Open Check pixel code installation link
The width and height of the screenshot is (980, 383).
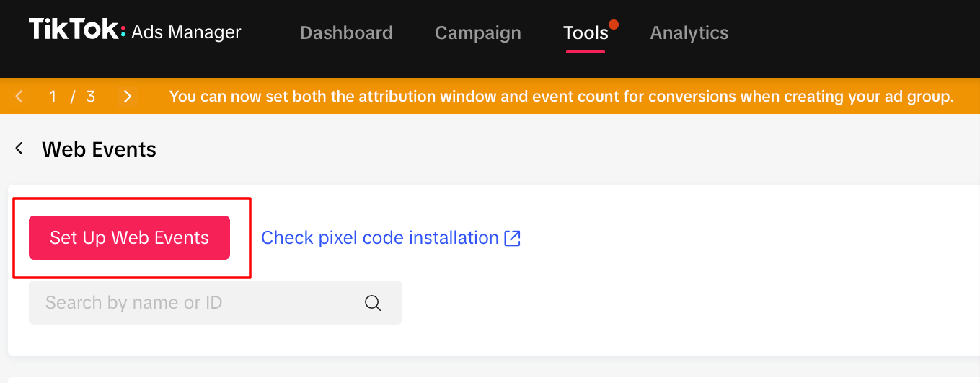tap(380, 238)
